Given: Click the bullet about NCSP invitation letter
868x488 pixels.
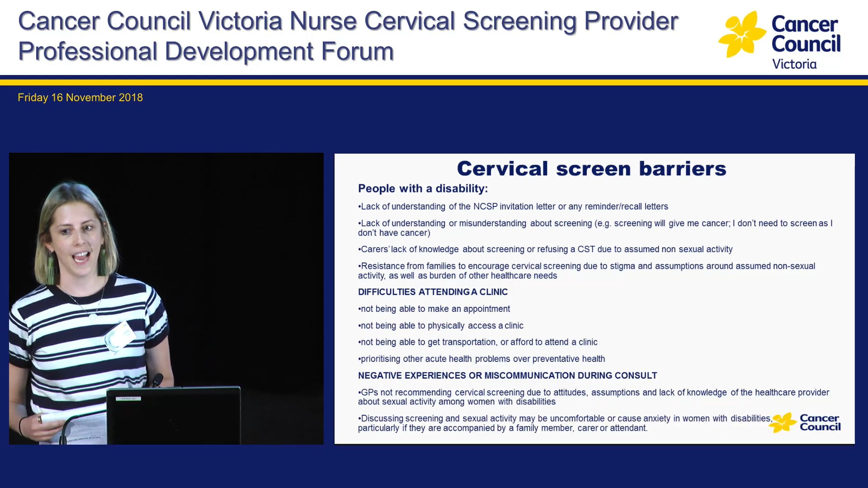Looking at the screenshot, I should [513, 206].
